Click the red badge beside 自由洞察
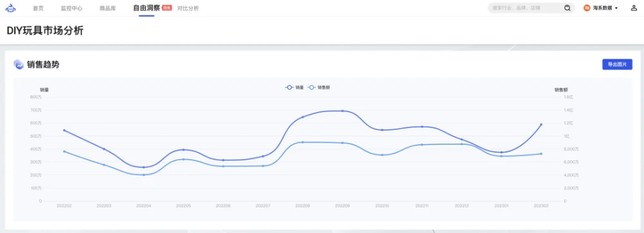644x233 pixels. point(167,7)
